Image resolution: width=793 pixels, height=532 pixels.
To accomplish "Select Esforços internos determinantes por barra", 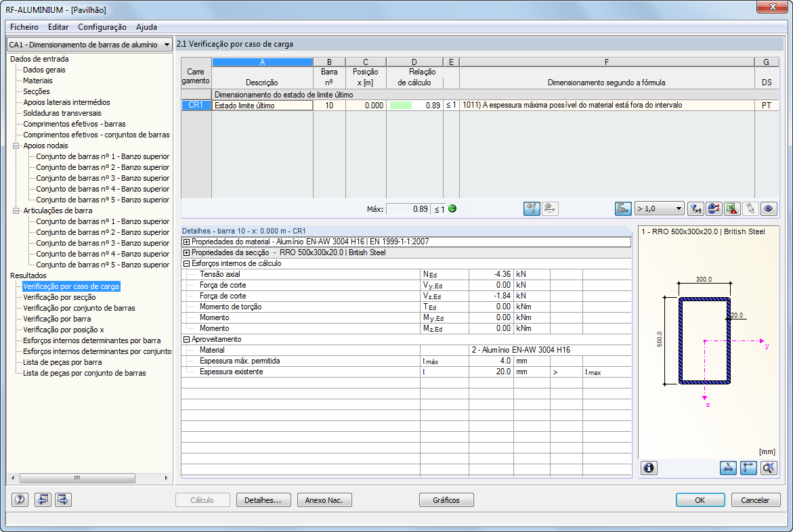I will (x=92, y=341).
